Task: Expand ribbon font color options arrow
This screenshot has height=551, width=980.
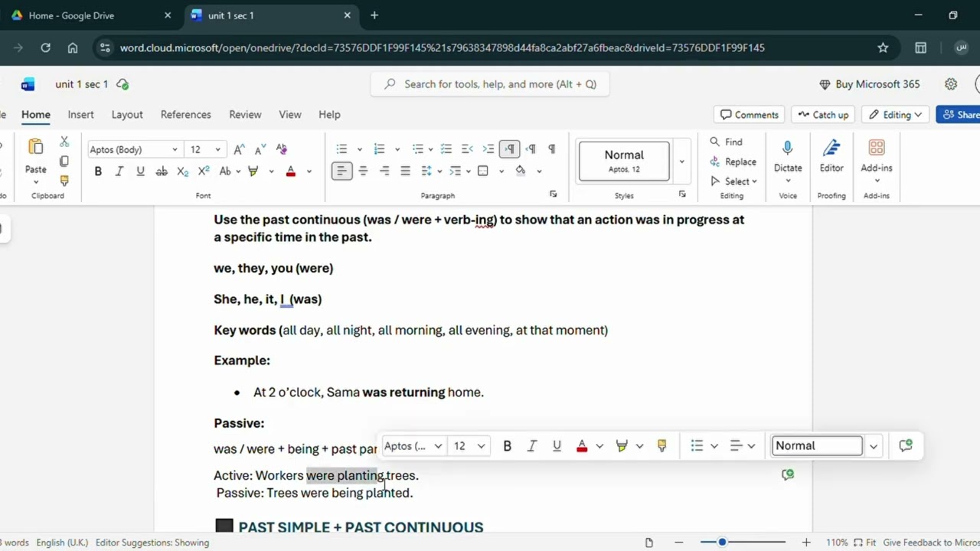Action: coord(309,171)
